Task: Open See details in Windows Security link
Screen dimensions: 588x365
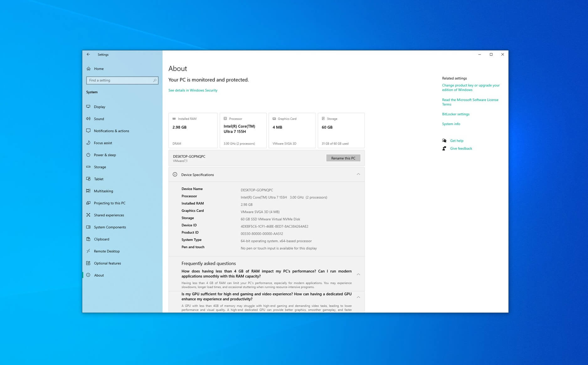Action: coord(193,90)
